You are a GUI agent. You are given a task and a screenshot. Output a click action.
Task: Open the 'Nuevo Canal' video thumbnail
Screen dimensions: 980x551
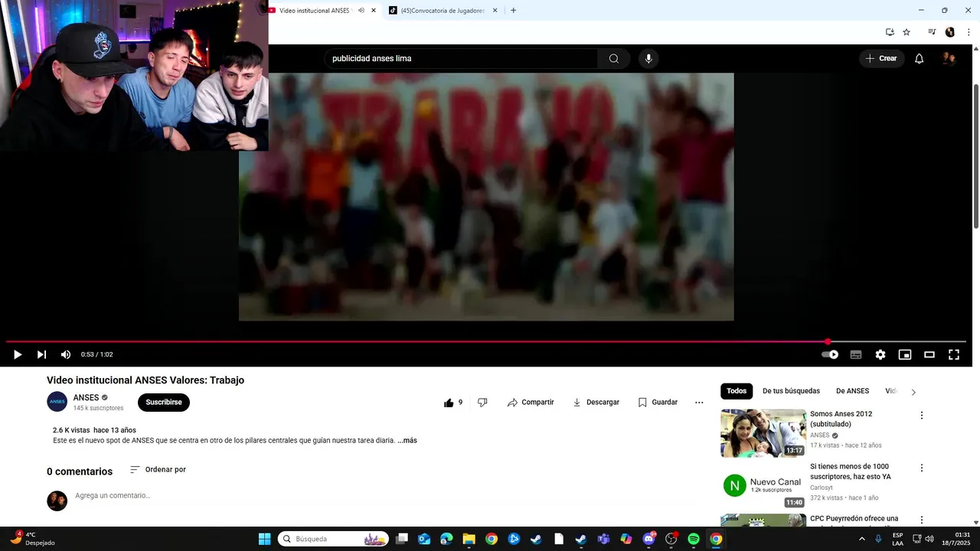[763, 485]
